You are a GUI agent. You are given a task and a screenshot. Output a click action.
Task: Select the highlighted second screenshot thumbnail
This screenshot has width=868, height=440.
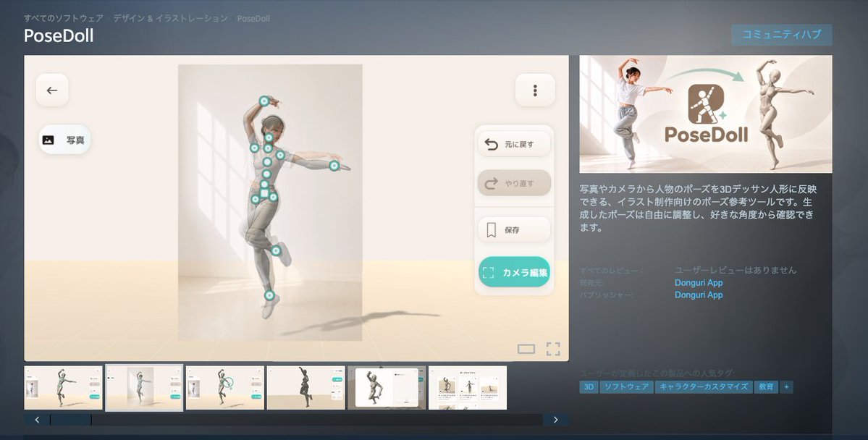click(x=144, y=387)
